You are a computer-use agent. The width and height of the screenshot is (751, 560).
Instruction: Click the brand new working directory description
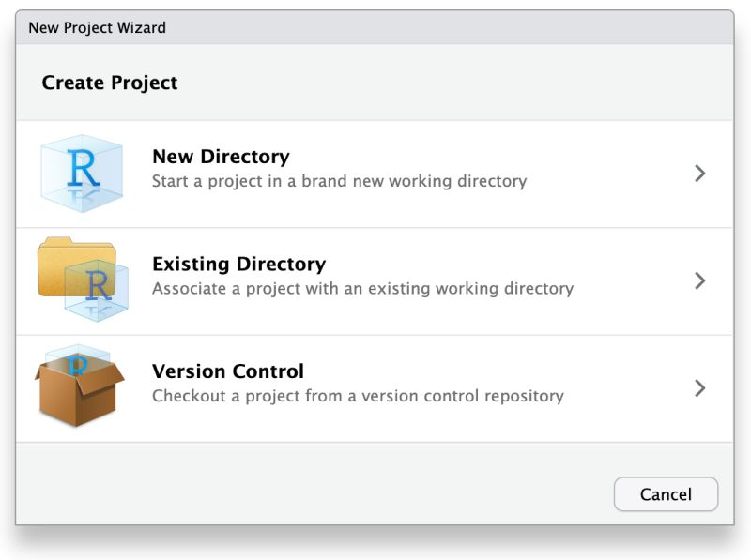click(x=337, y=181)
